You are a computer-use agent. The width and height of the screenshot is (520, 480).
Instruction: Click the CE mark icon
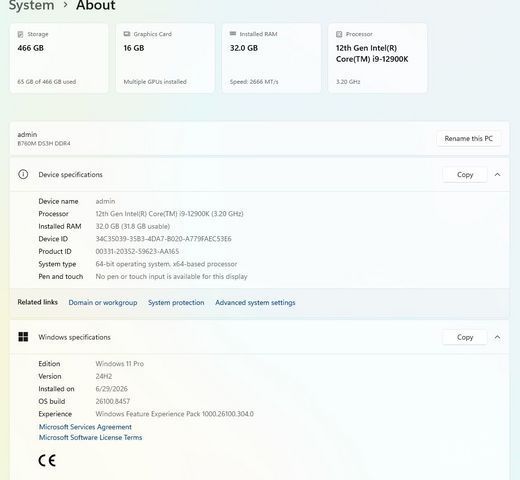coord(47,461)
